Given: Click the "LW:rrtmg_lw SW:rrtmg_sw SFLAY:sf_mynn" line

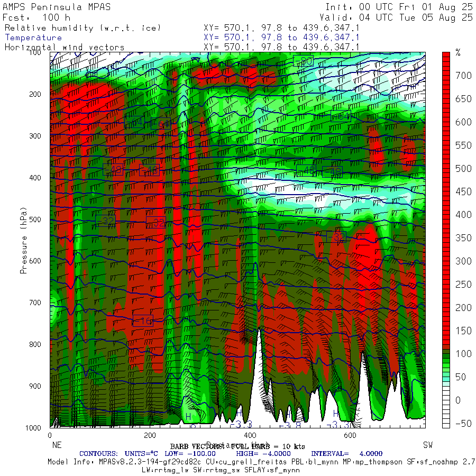Looking at the screenshot, I should click(221, 470).
